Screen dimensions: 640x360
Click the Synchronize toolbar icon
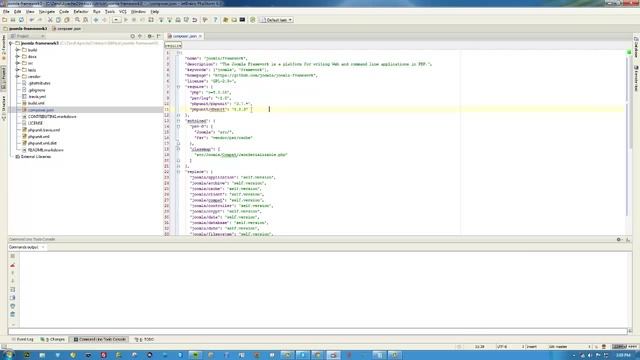(21, 20)
